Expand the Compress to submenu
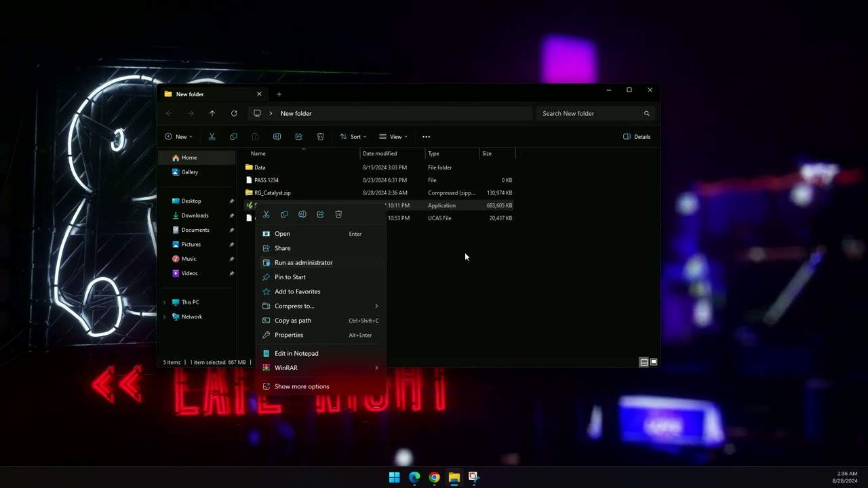868x488 pixels. [x=376, y=306]
